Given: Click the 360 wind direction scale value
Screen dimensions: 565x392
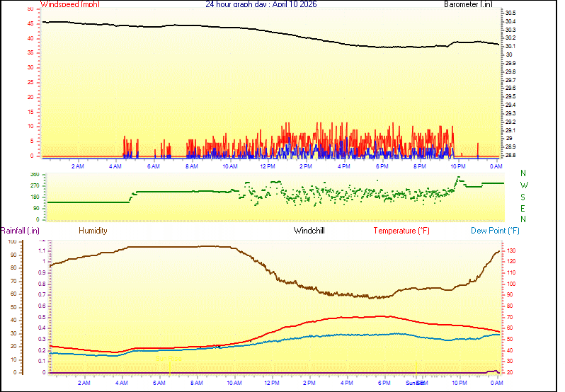Looking at the screenshot, I should tap(35, 174).
